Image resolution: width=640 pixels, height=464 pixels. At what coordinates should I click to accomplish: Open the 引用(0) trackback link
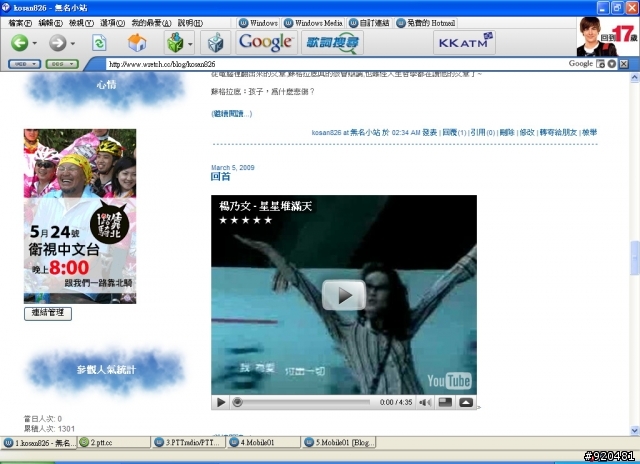(482, 132)
